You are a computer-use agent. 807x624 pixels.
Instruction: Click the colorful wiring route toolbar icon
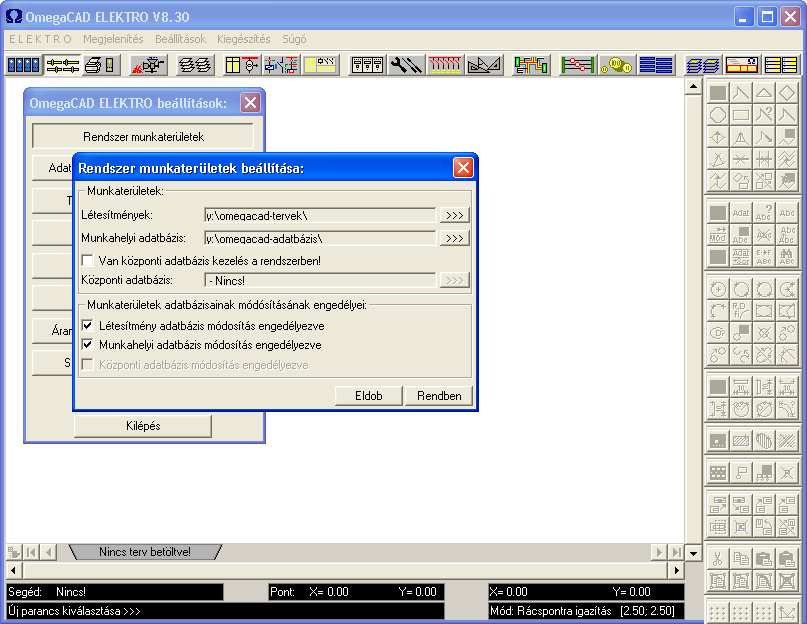click(x=531, y=65)
